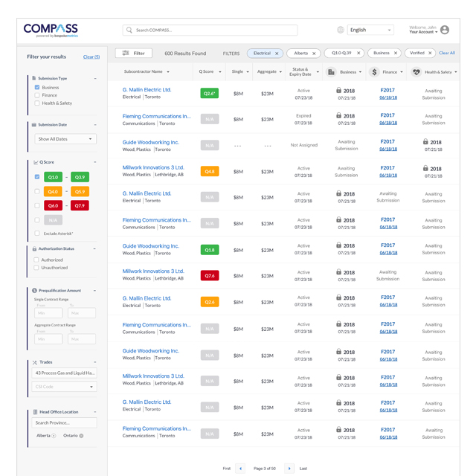Uncheck the Q1.0 - Q3.9 score checkbox
Image resolution: width=476 pixels, height=476 pixels.
tap(37, 177)
